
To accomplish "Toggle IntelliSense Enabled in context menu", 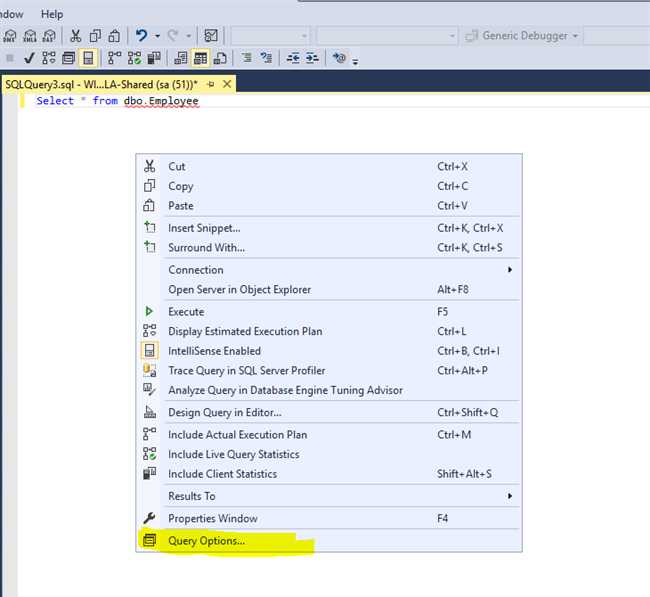I will (214, 351).
